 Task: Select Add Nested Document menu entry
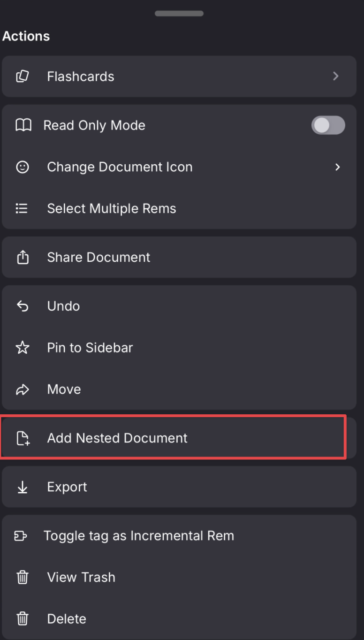coord(117,438)
